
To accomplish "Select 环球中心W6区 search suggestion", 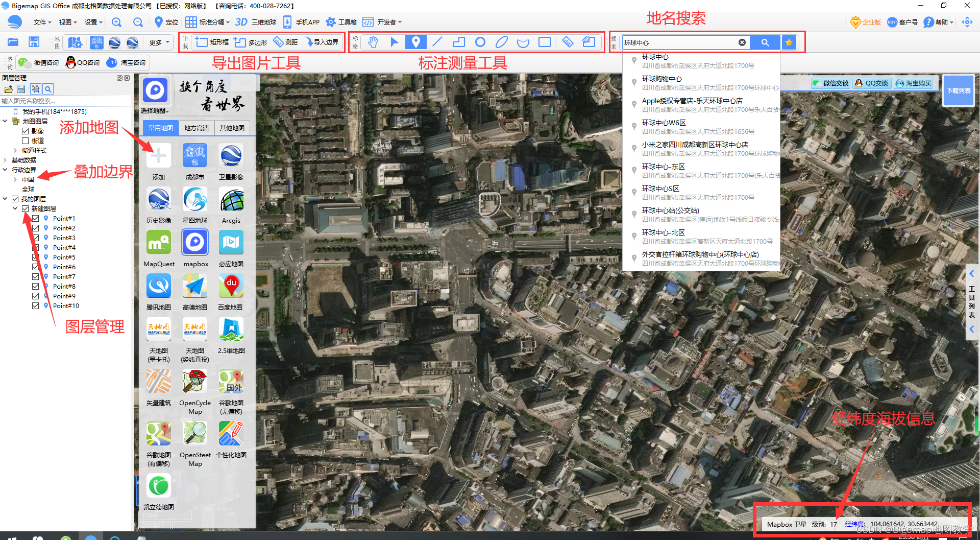I will tap(702, 127).
